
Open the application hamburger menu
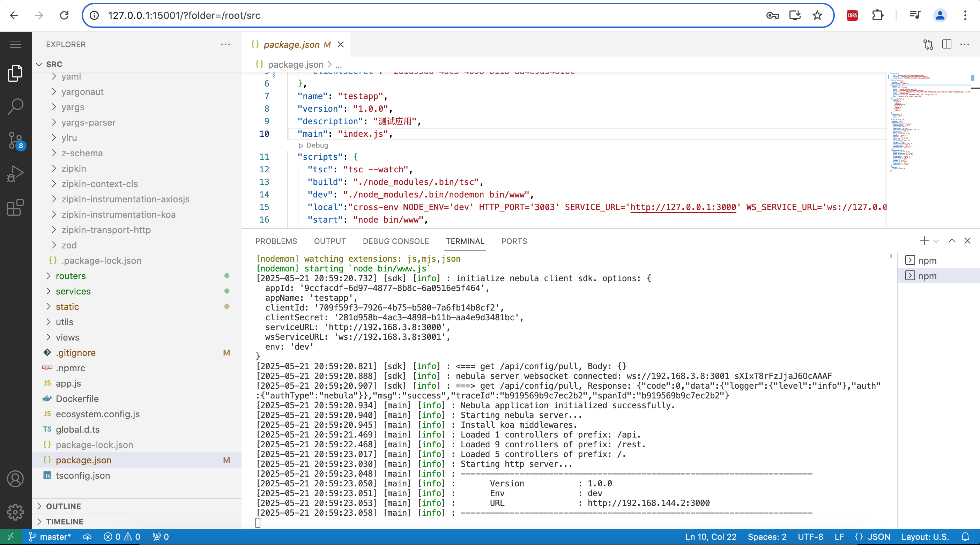click(15, 45)
